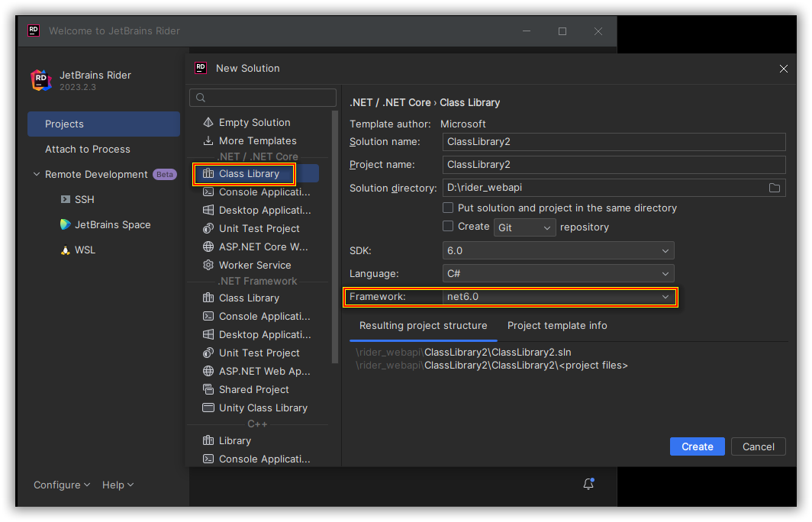The width and height of the screenshot is (812, 522).
Task: Click the Cancel button
Action: [x=758, y=446]
